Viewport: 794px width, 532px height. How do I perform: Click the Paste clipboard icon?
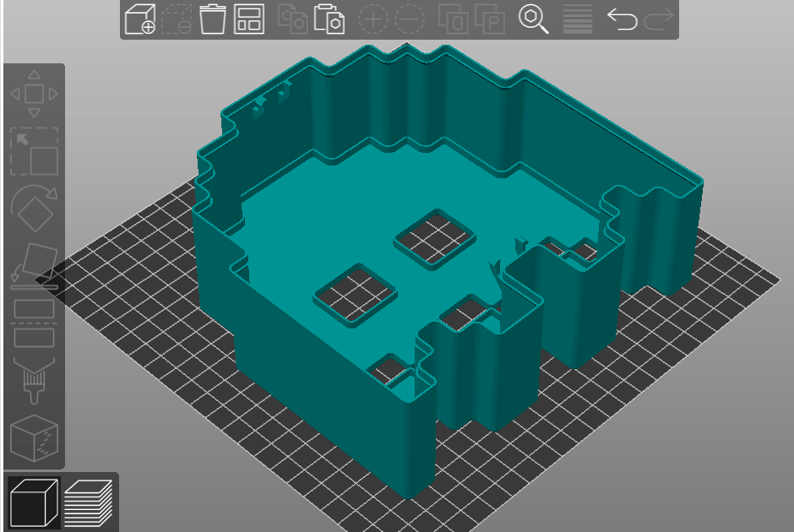[329, 19]
